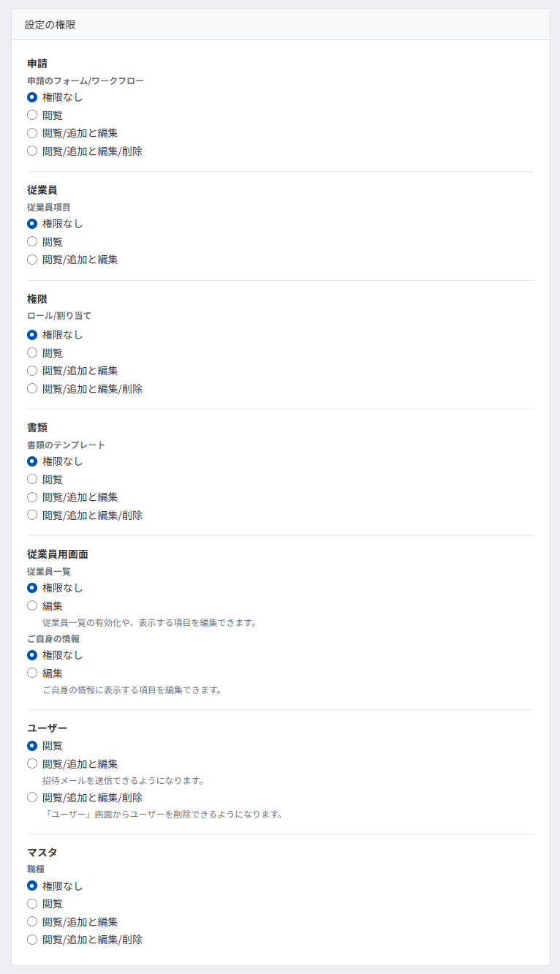Select 閲覧/追加と編集 under 職種
The height and width of the screenshot is (974, 560).
coord(32,922)
